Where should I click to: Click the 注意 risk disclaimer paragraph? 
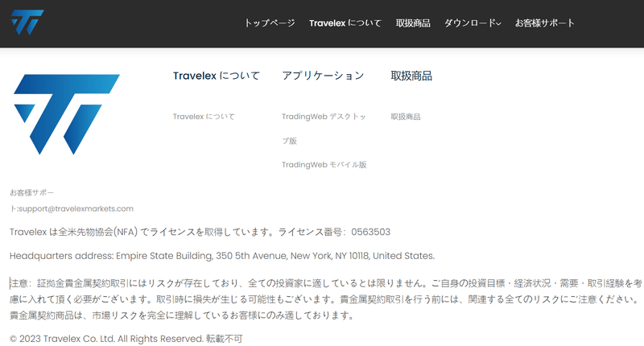326,299
